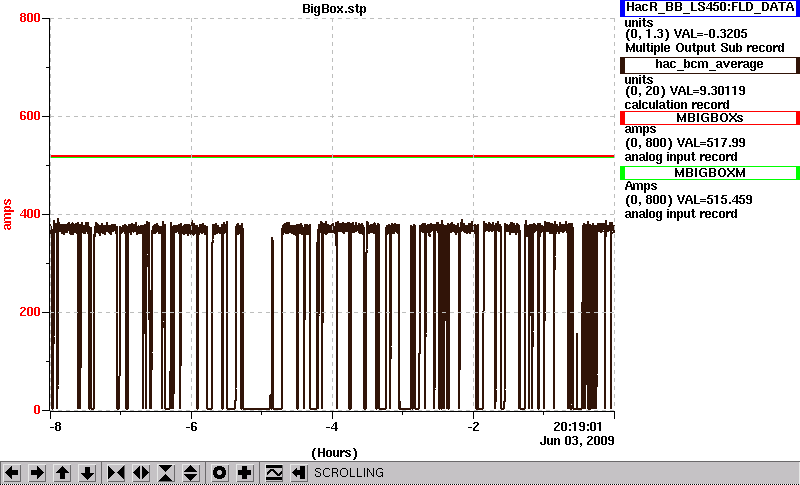Click the VAL=517.99 reading for MBIGBOXs
Viewport: 800px width, 485px height.
(709, 143)
